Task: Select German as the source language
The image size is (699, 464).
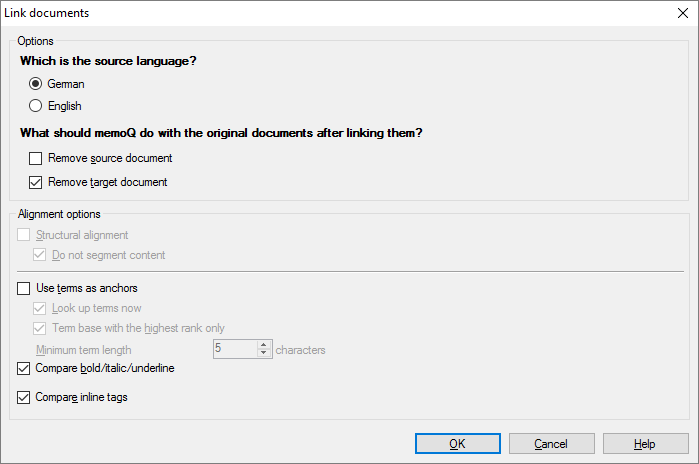Action: 36,84
